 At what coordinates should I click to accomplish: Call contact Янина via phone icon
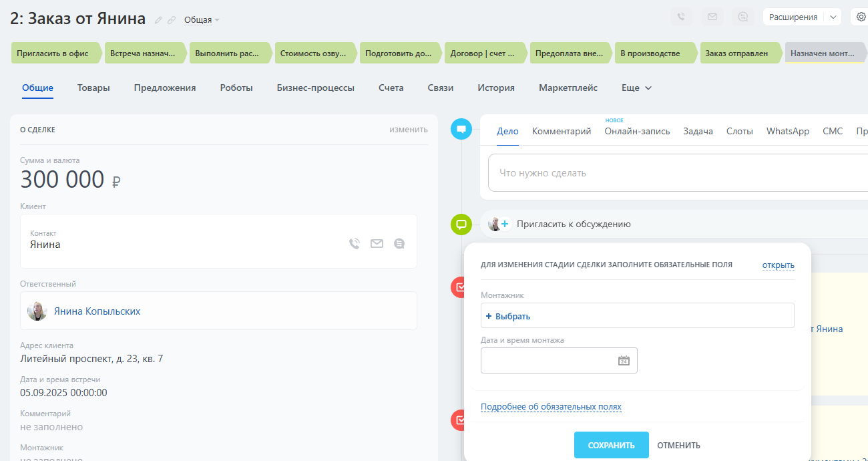(x=355, y=244)
